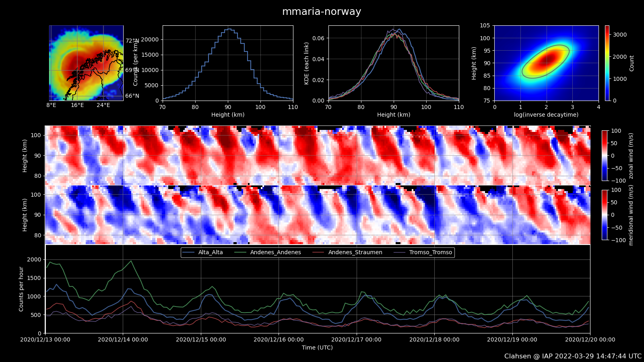Click the 8°E longitude label

tap(51, 105)
